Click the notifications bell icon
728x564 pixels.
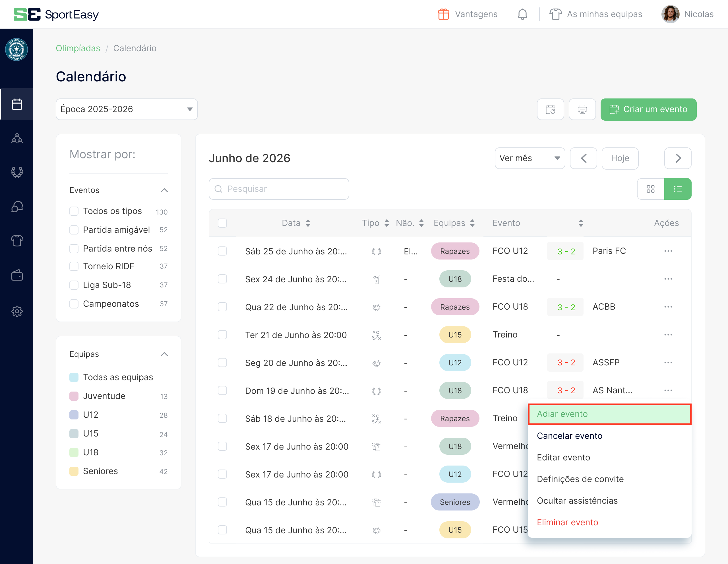pyautogui.click(x=522, y=14)
